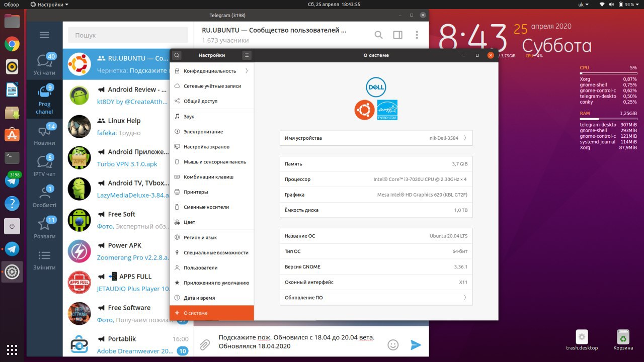Open the emoji picker smiley icon
Viewport: 644px width, 362px height.
pyautogui.click(x=393, y=344)
